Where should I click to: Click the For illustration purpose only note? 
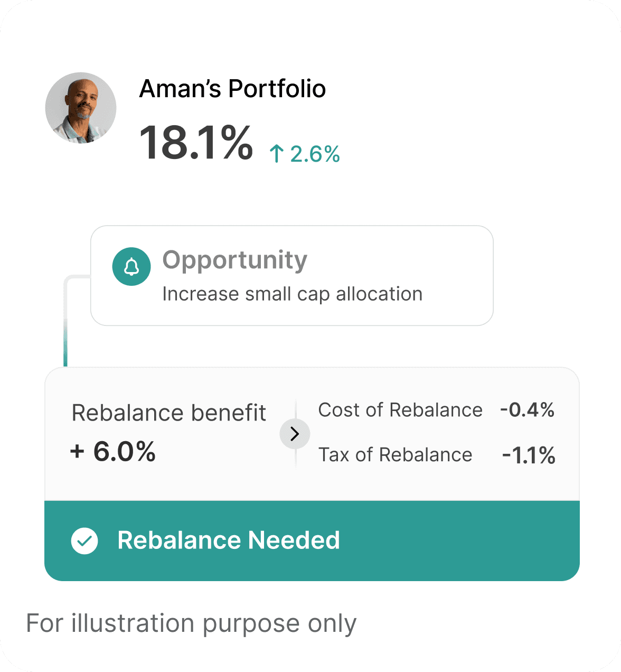click(191, 623)
